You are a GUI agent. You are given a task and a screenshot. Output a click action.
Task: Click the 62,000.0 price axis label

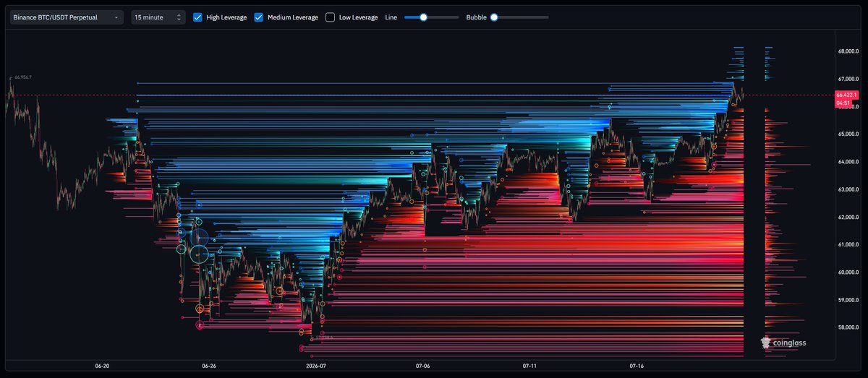tap(848, 218)
